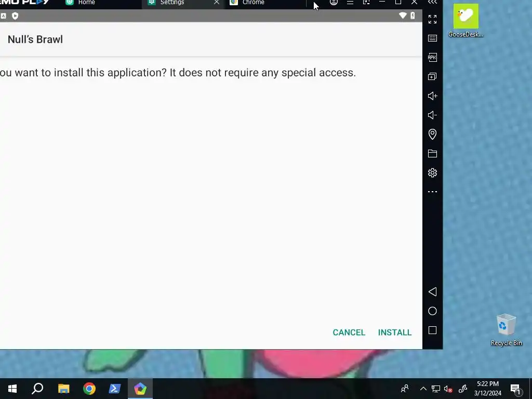Switch to the Settings tab
This screenshot has height=399, width=532.
pyautogui.click(x=172, y=3)
